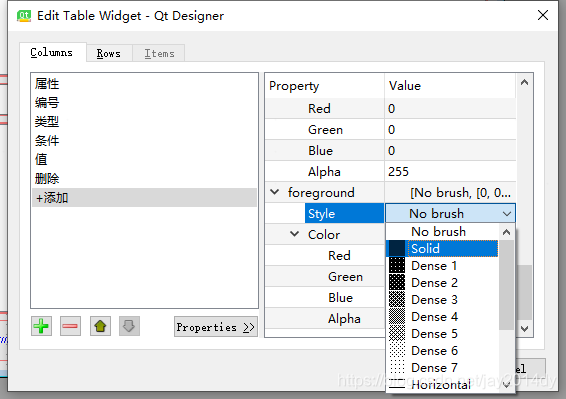Image resolution: width=566 pixels, height=399 pixels.
Task: Choose Dense 4 text entry in list
Action: coord(435,317)
